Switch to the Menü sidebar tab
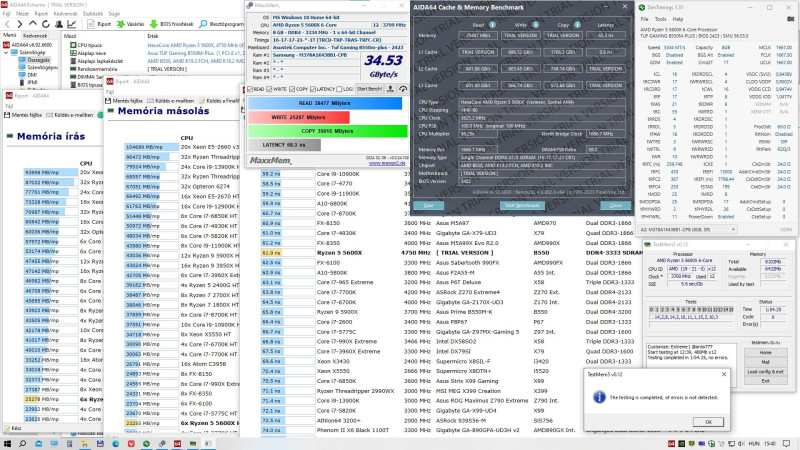 10,36
